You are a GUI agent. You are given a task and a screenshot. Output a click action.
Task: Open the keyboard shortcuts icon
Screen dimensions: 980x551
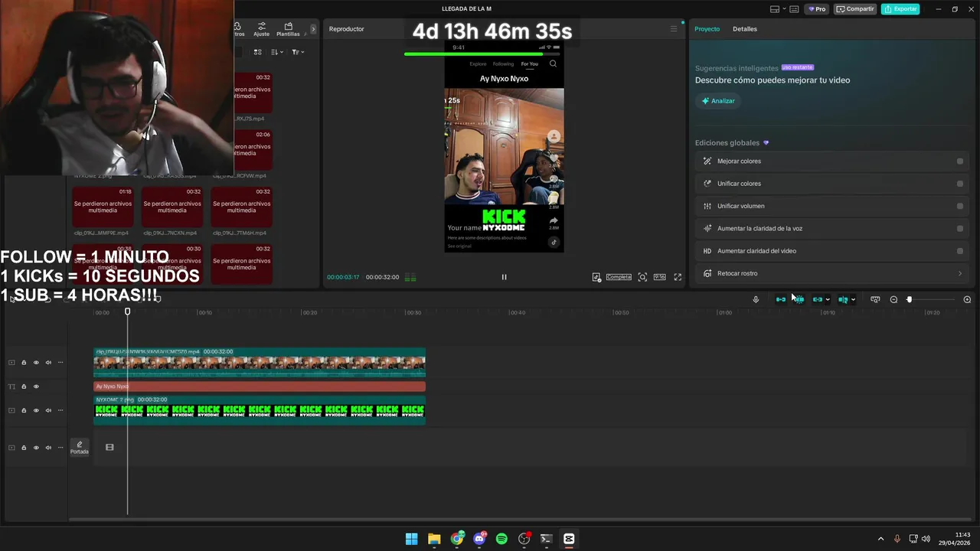click(794, 9)
